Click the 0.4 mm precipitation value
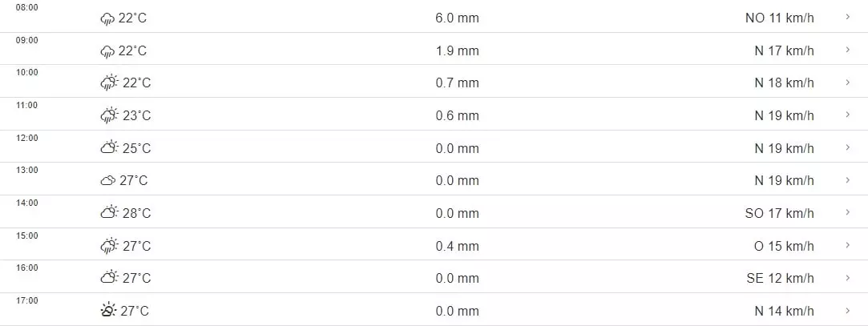Screen dimensions: 868x326 457,246
